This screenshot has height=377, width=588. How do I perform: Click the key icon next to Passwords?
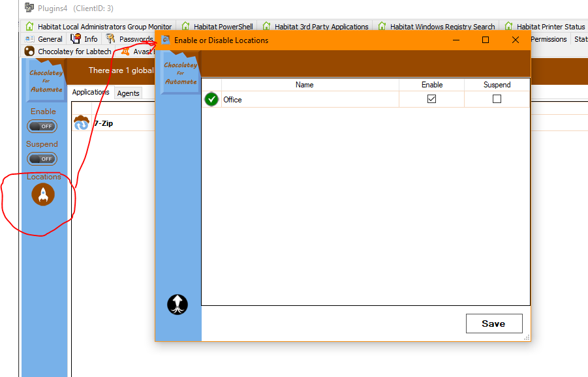click(111, 39)
